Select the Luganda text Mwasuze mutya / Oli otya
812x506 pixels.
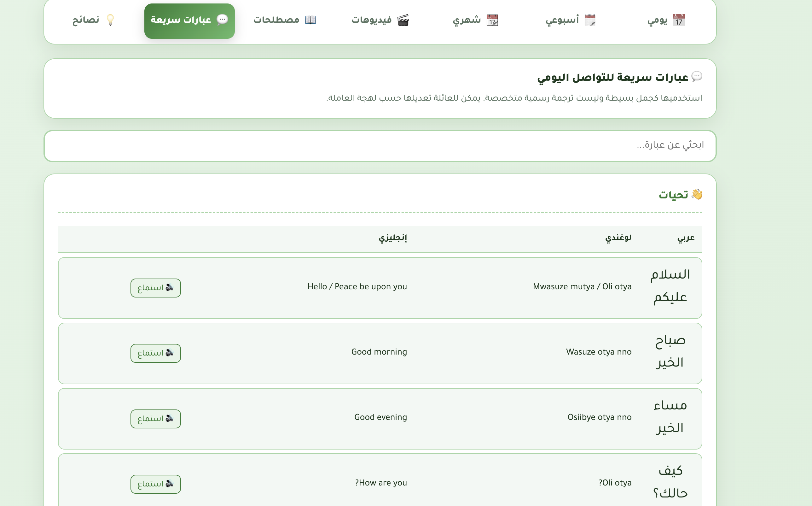click(x=582, y=287)
